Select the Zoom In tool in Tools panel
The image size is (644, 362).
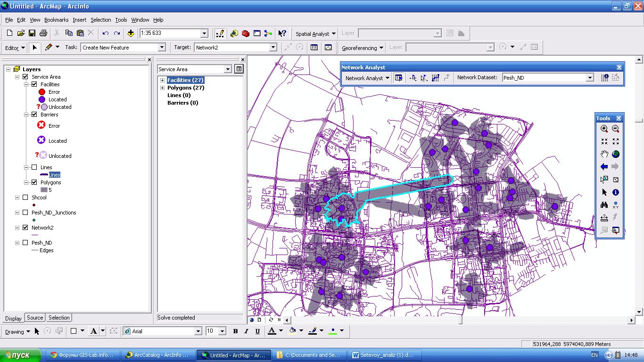[x=604, y=129]
